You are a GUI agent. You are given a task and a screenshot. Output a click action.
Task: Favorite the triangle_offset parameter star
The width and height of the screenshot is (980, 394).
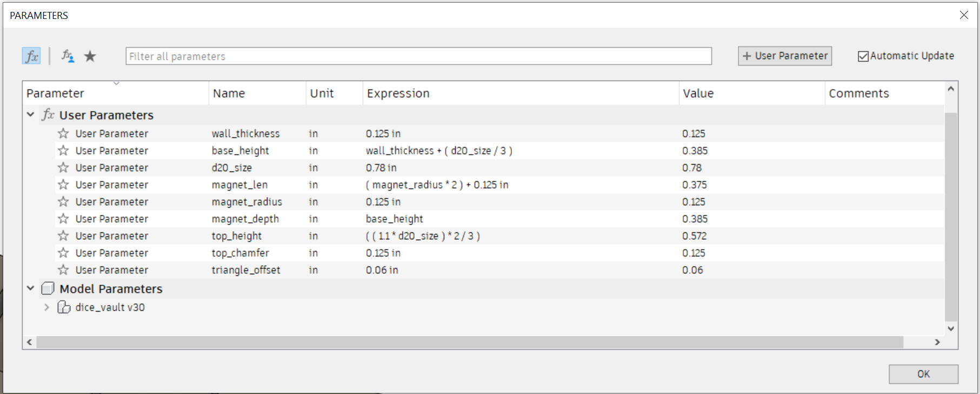pos(63,270)
